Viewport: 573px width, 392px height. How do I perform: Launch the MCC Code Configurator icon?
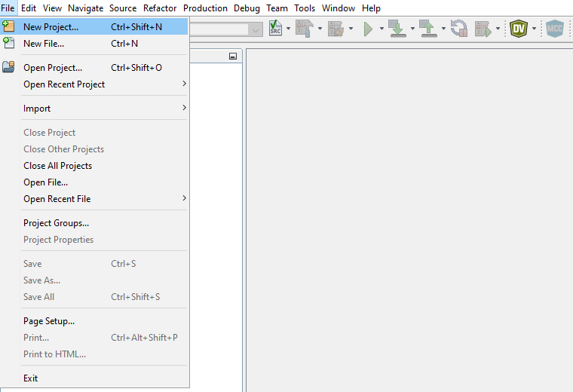[555, 29]
